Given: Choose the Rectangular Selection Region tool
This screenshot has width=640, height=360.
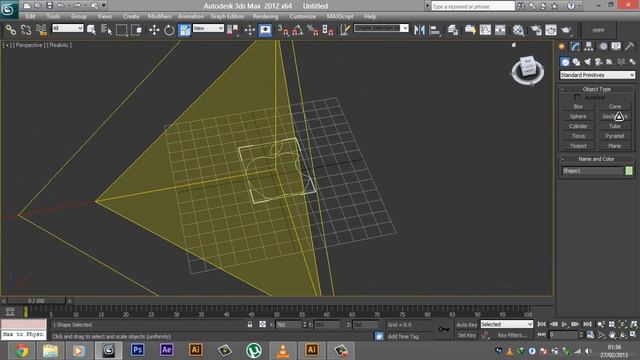Looking at the screenshot, I should click(121, 30).
